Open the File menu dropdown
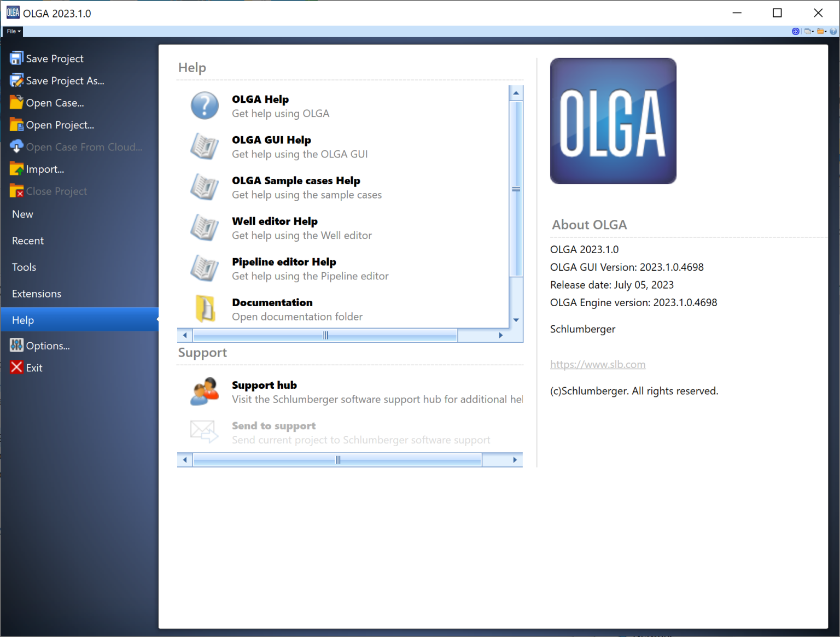This screenshot has height=637, width=840. pos(12,31)
